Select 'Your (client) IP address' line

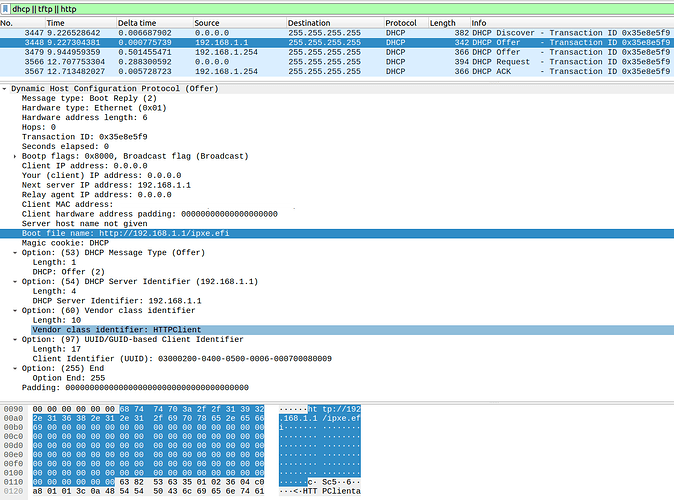click(101, 175)
